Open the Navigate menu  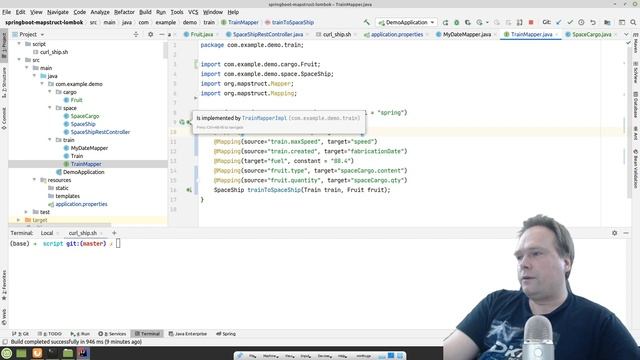click(x=58, y=12)
